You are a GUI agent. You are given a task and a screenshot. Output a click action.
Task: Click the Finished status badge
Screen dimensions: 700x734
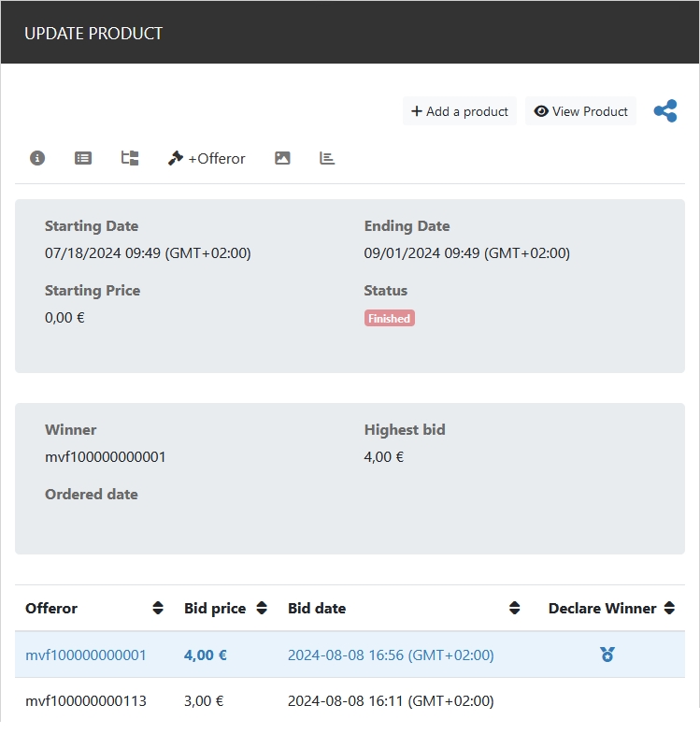coord(389,318)
